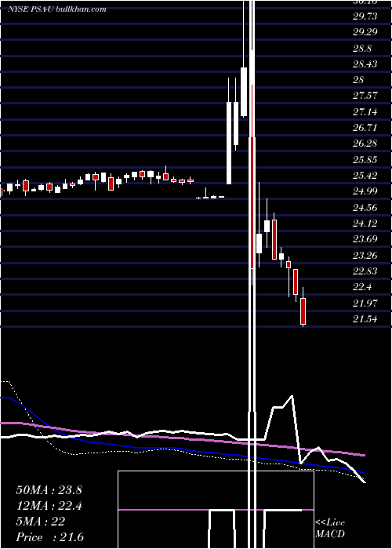Click the 24.99 price axis label
Viewport: 392px width, 549px height.
tap(365, 191)
